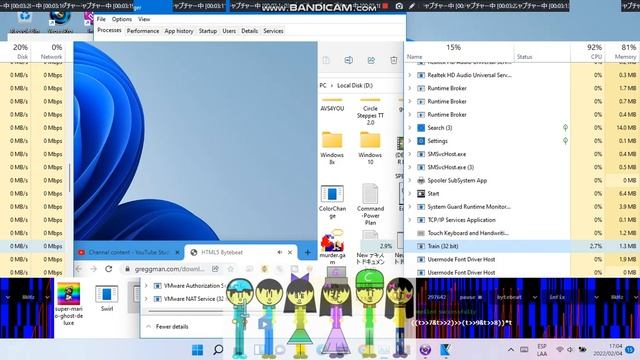
Task: Select the Windows 8x folder
Action: coord(332,140)
